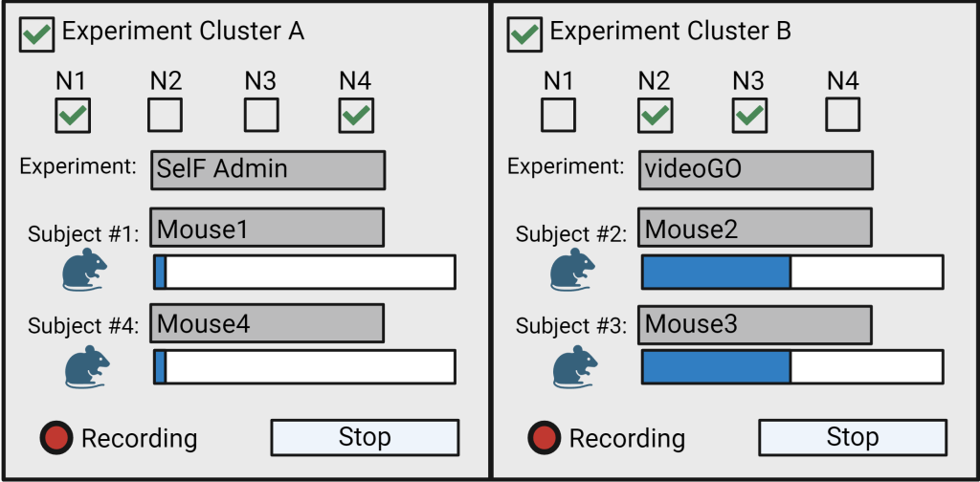Click the videoGO experiment name field

tap(755, 170)
